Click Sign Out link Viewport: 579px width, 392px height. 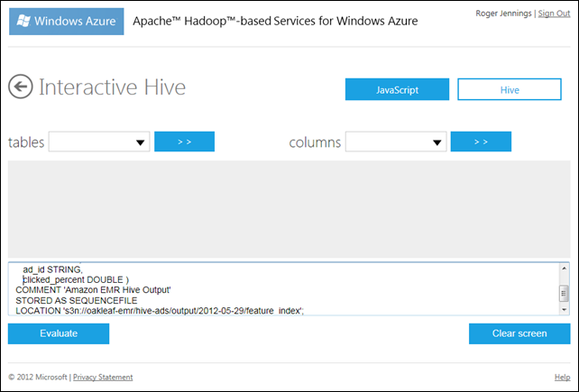coord(554,14)
